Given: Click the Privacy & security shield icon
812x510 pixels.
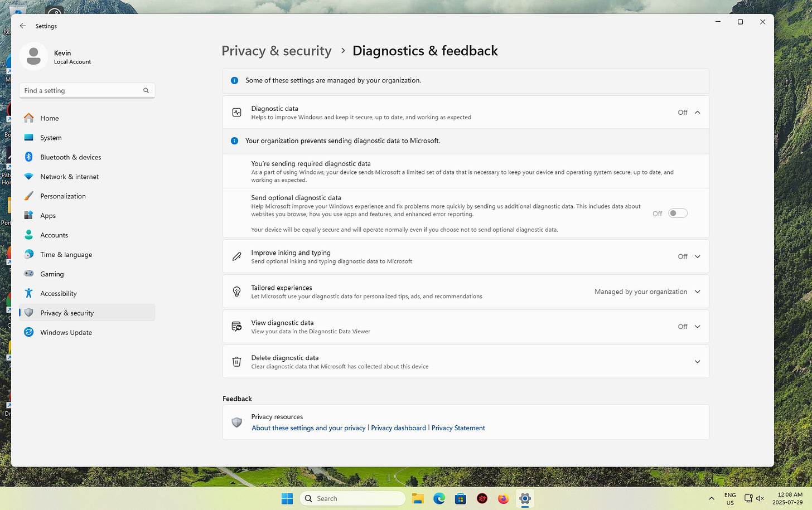Looking at the screenshot, I should click(29, 313).
